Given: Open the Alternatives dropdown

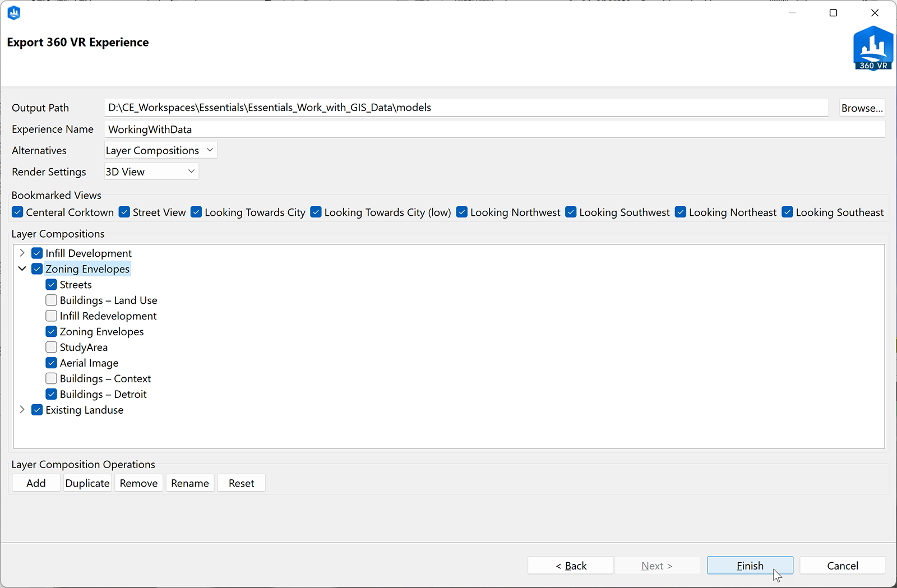Looking at the screenshot, I should click(x=160, y=150).
